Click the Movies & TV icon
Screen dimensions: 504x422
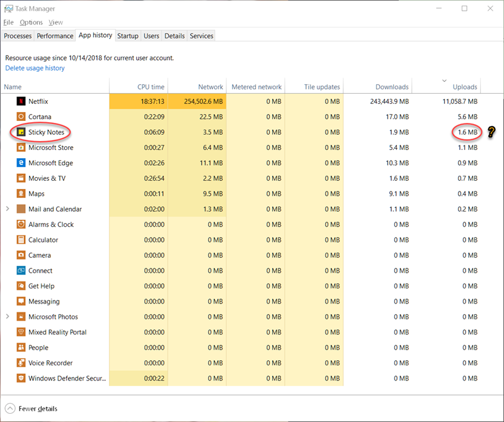tap(21, 178)
